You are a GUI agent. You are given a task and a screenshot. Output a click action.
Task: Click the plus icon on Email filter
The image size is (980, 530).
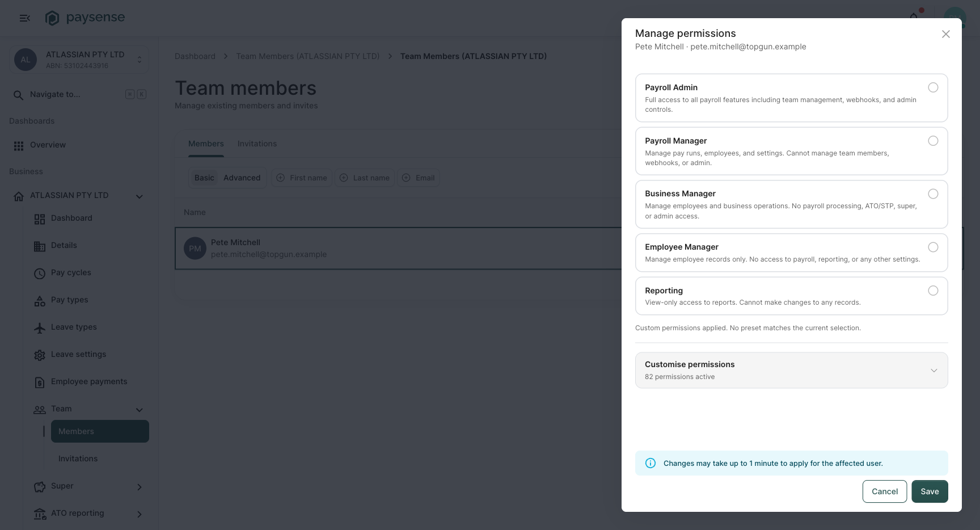tap(406, 178)
